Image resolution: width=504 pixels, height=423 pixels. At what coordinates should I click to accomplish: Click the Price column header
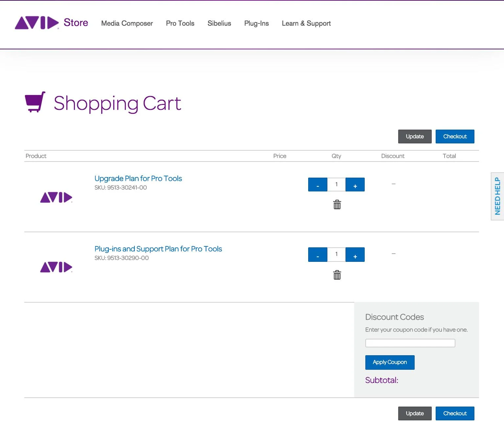coord(280,156)
